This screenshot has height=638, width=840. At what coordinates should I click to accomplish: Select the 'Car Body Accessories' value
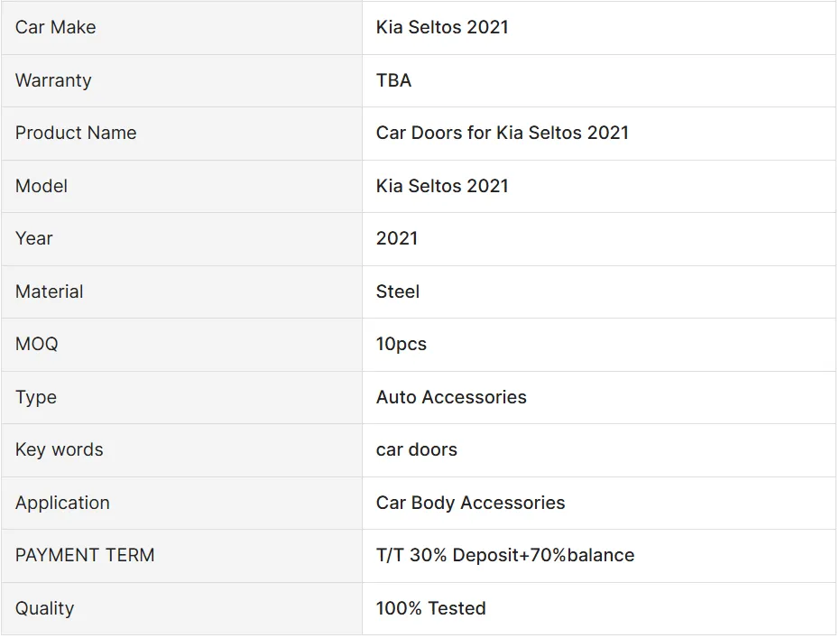click(x=470, y=503)
